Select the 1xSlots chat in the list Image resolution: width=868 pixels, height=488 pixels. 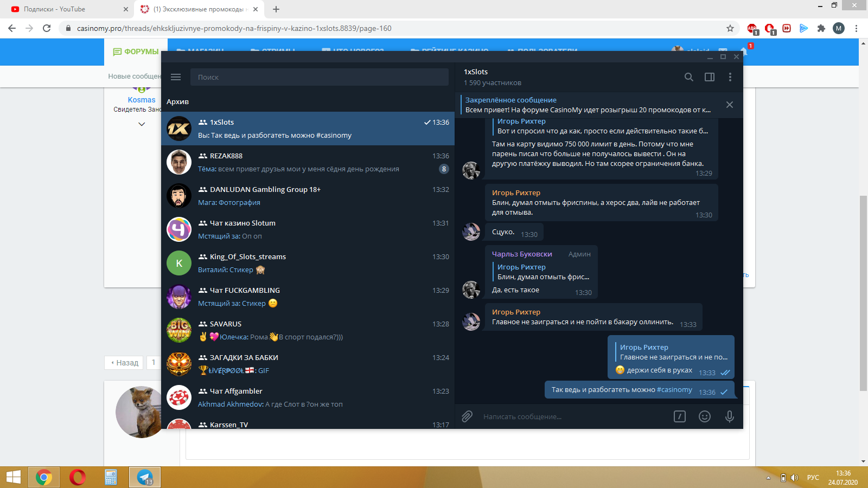click(x=308, y=129)
